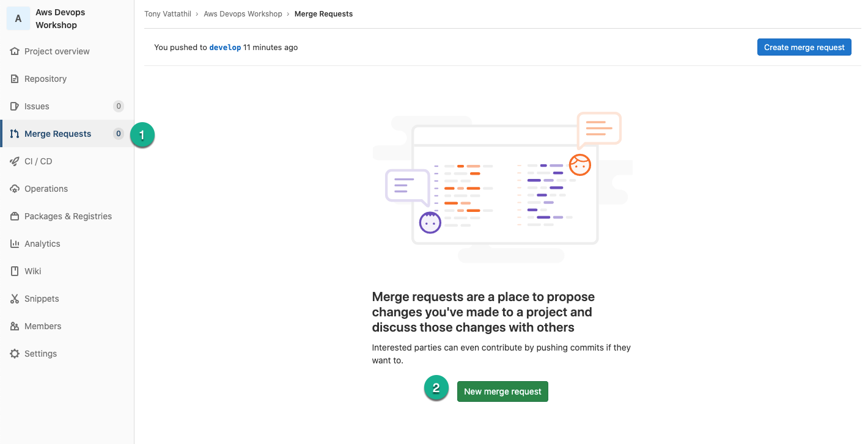Click the Snippets scissors icon
Screen dimensions: 868x444
click(x=15, y=299)
